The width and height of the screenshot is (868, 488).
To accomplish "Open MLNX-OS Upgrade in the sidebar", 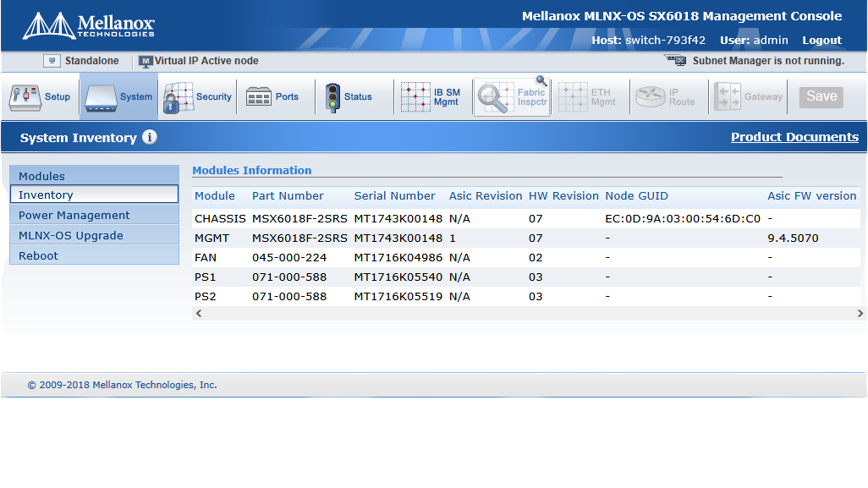I will coord(94,236).
